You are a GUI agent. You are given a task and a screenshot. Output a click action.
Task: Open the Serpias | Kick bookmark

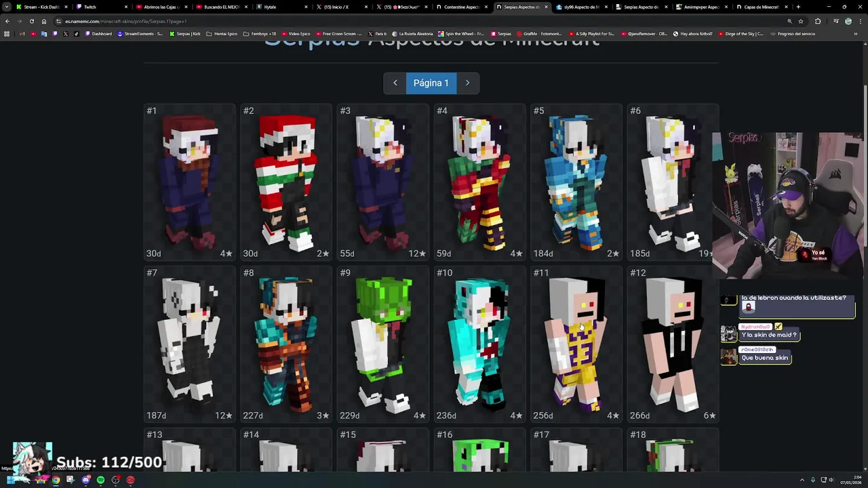click(185, 34)
